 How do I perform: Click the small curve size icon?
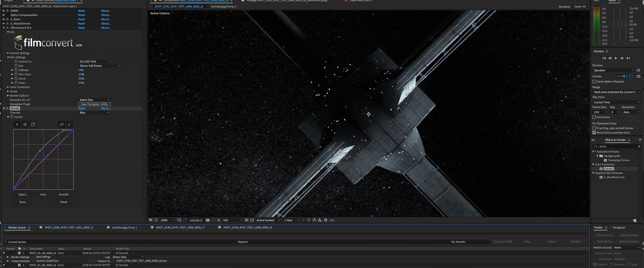[17, 124]
